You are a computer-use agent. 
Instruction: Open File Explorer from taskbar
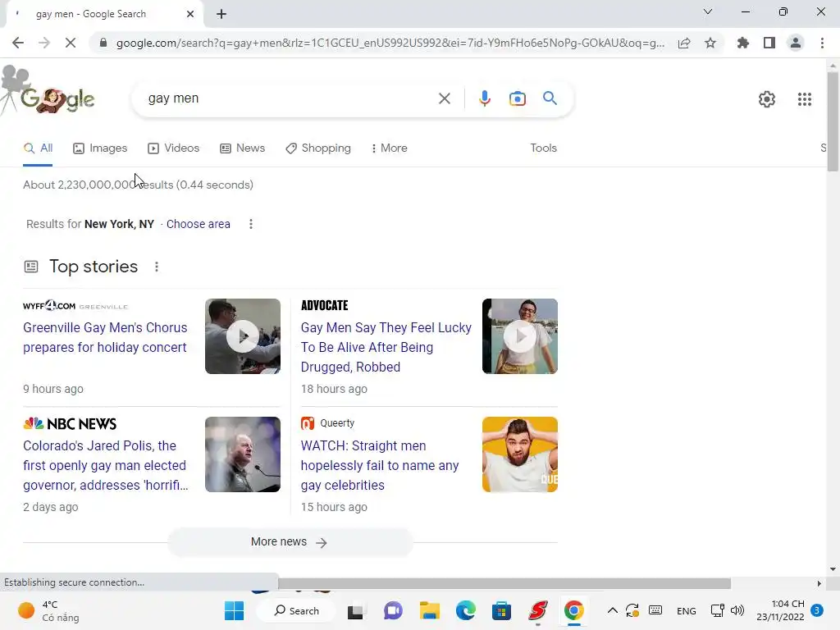(x=429, y=610)
